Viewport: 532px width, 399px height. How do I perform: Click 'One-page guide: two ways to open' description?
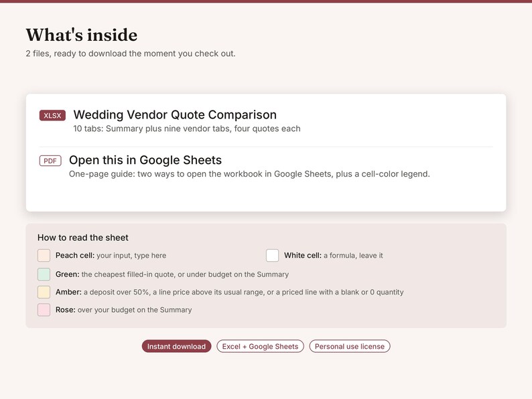(x=249, y=174)
